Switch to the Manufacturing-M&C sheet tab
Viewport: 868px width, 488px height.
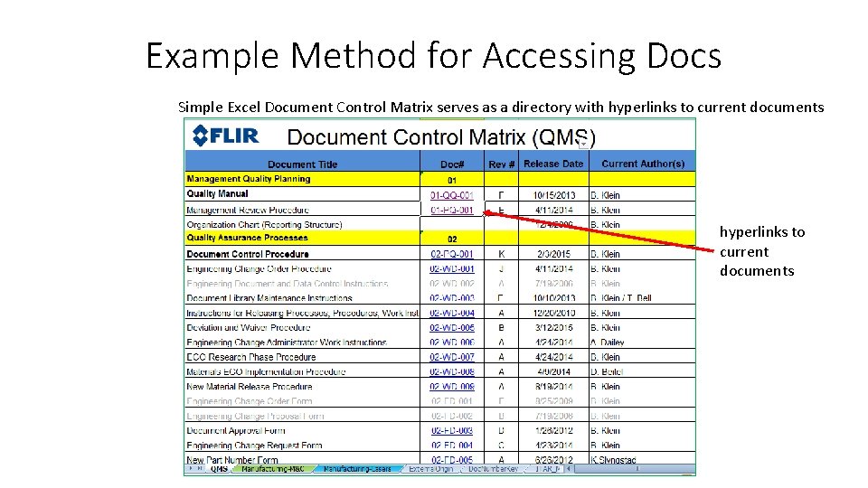click(273, 469)
